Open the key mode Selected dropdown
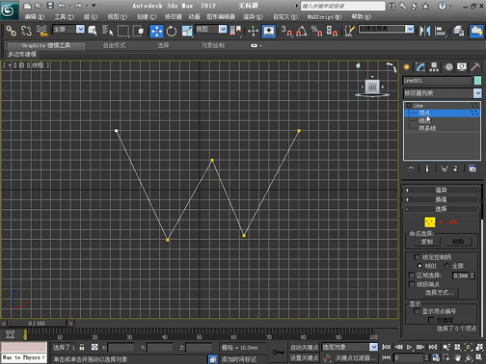Viewport: 486px width, 364px height. 373,347
